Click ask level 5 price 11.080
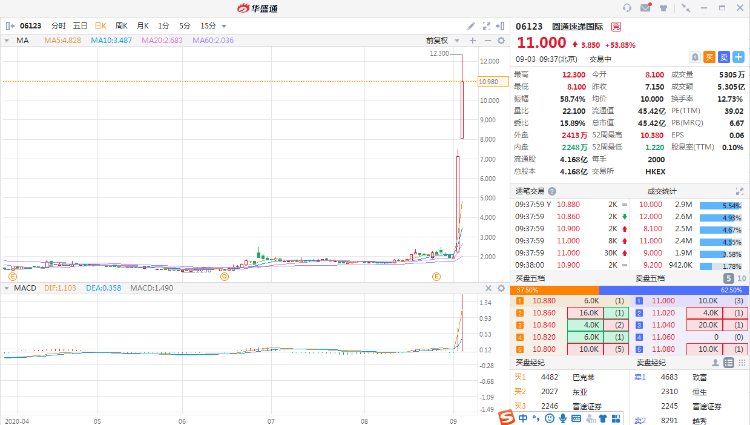 tap(663, 349)
